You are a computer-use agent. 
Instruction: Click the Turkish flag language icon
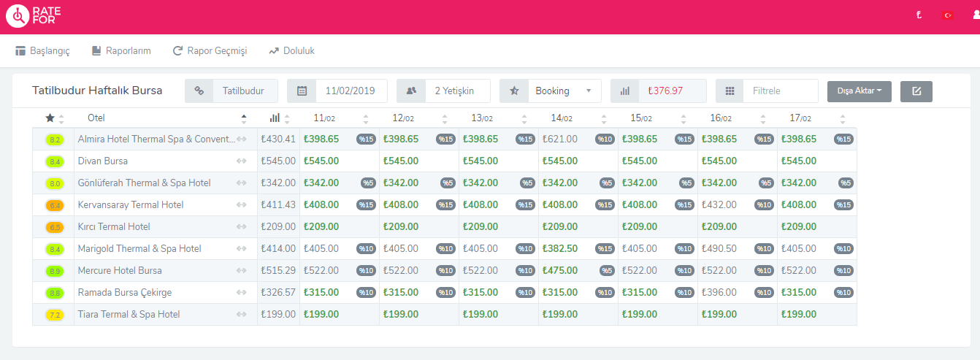948,15
